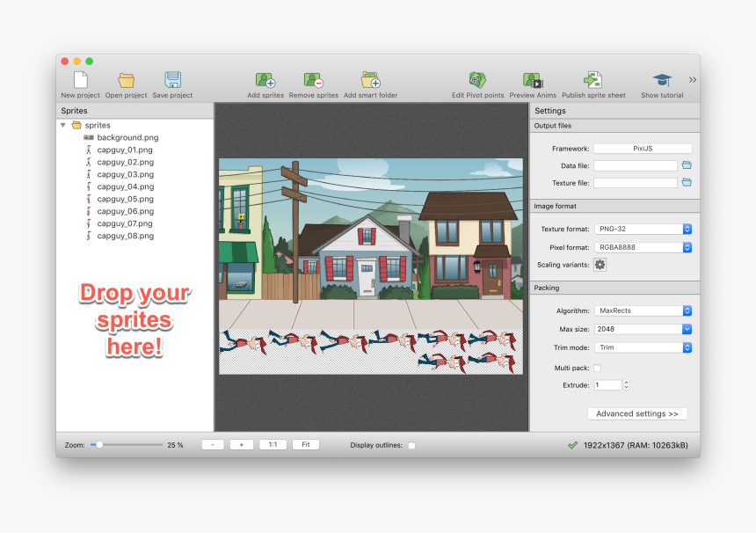This screenshot has height=533, width=756.
Task: Collapse the sprites folder tree
Action: click(x=62, y=125)
